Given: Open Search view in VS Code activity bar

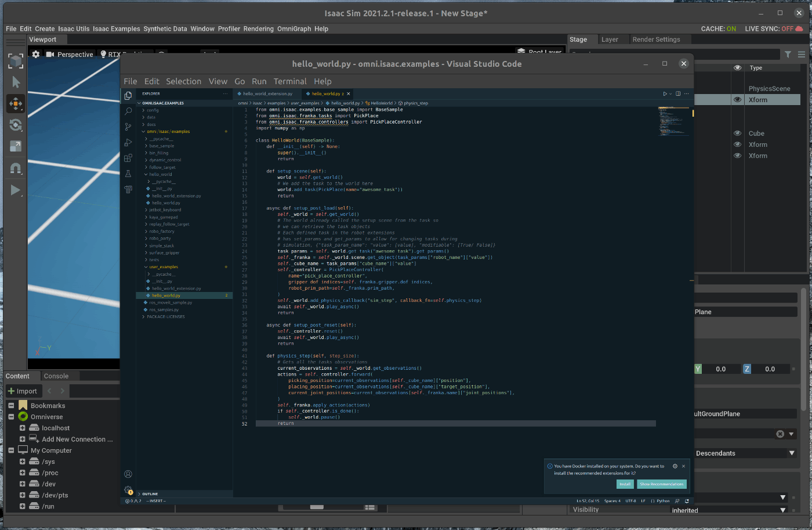Looking at the screenshot, I should (128, 111).
